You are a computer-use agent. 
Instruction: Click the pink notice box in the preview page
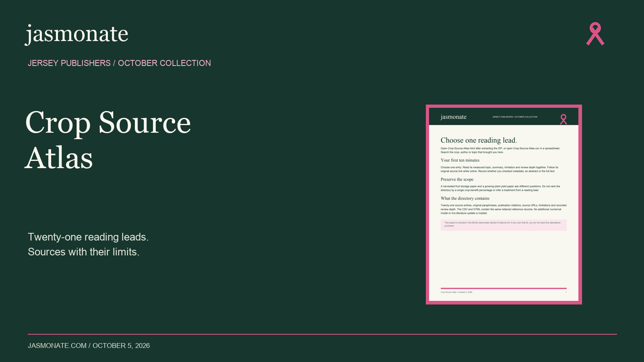504,225
